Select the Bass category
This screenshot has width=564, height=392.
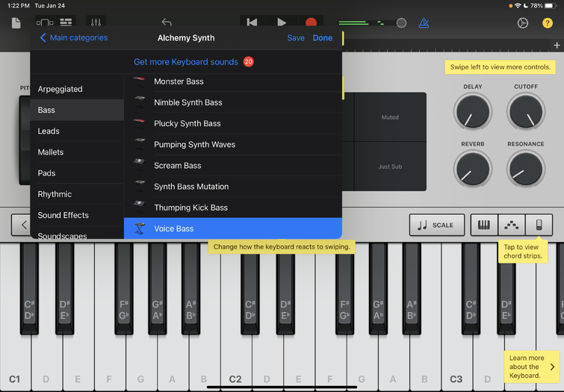pyautogui.click(x=77, y=110)
